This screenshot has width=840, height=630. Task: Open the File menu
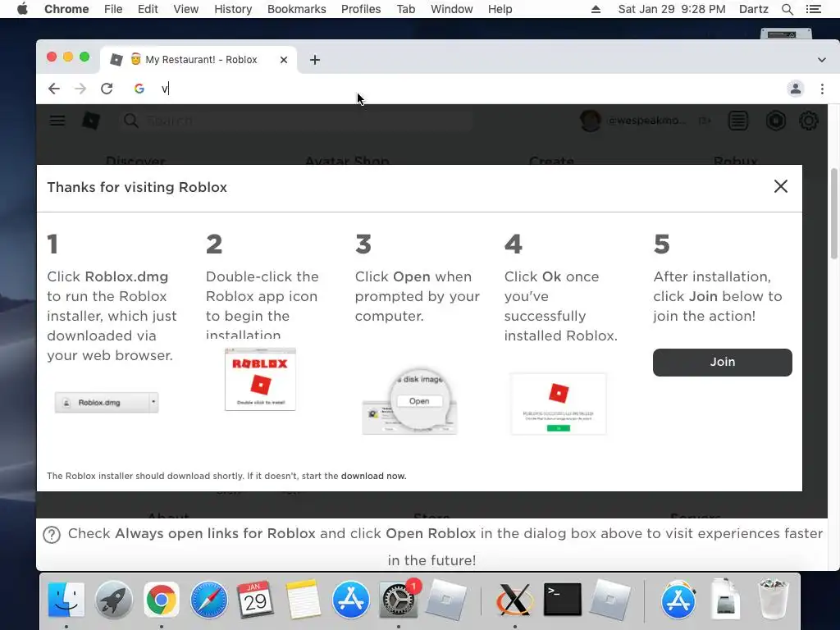[113, 9]
